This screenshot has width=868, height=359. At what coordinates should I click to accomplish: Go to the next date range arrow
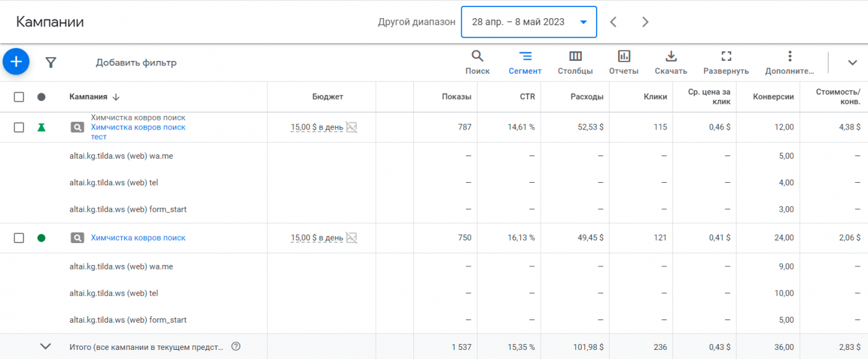(645, 22)
